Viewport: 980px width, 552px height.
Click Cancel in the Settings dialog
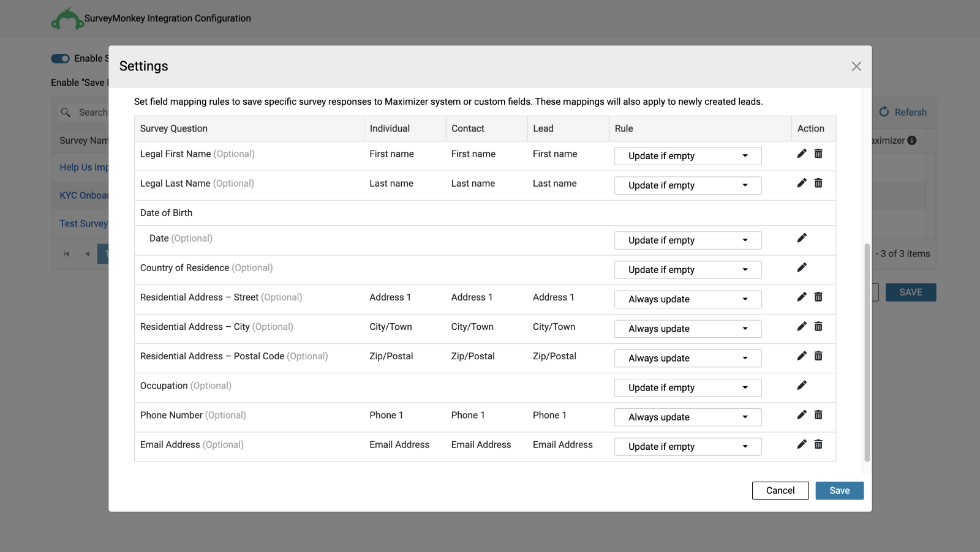click(780, 491)
